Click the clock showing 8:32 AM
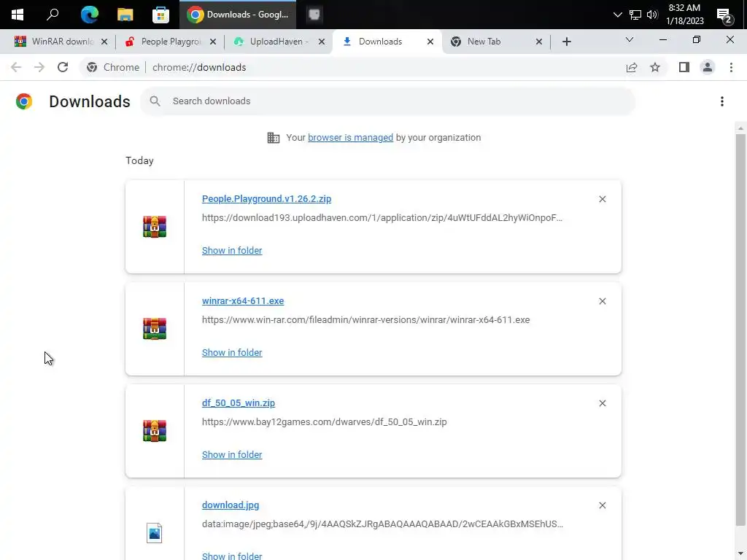The height and width of the screenshot is (560, 747). pyautogui.click(x=684, y=15)
